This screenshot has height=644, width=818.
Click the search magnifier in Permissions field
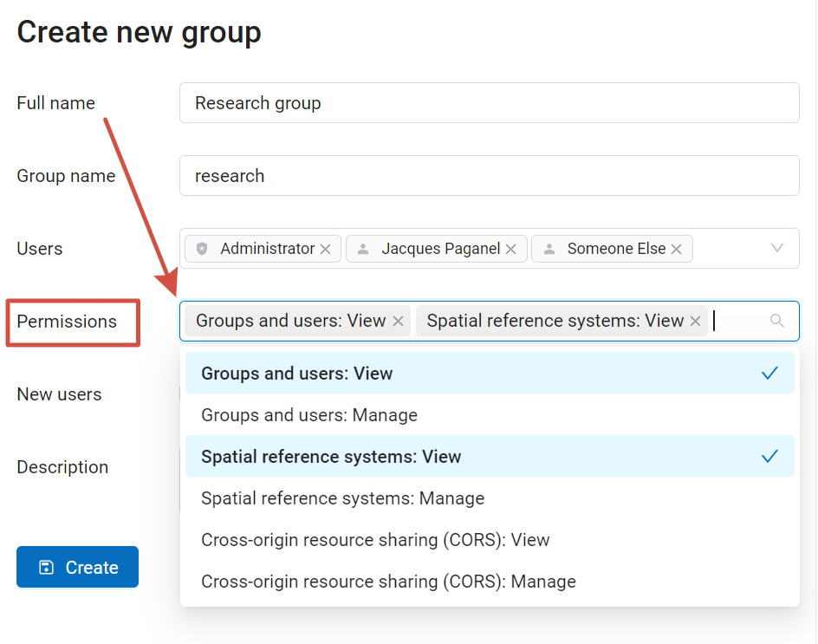(x=776, y=321)
